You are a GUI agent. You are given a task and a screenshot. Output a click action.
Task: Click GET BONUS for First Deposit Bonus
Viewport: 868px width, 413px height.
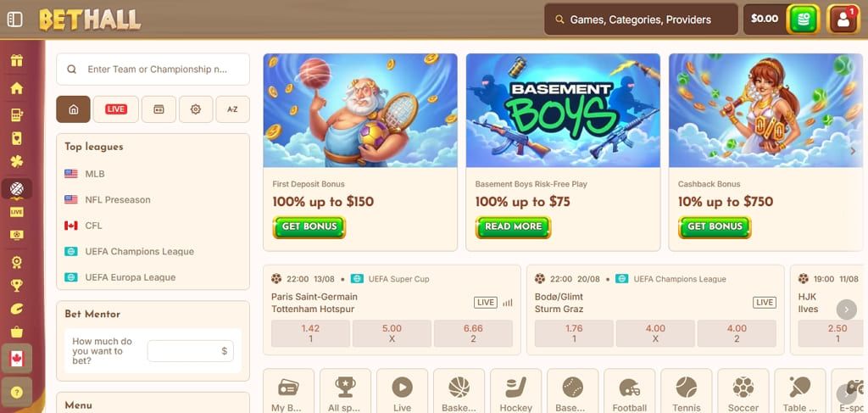click(x=309, y=227)
